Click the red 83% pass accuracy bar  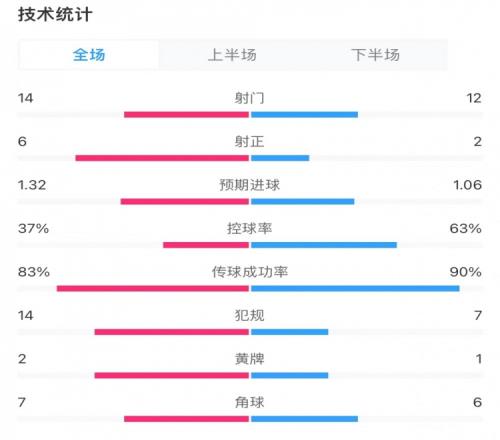click(153, 288)
